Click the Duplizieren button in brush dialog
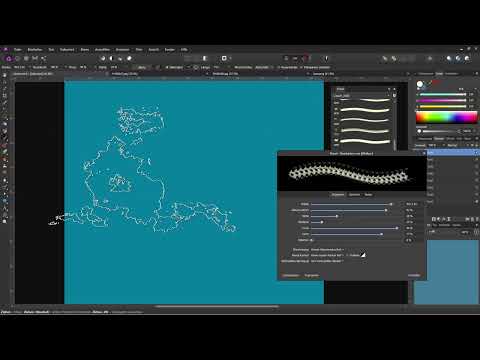The image size is (480, 360). click(312, 275)
